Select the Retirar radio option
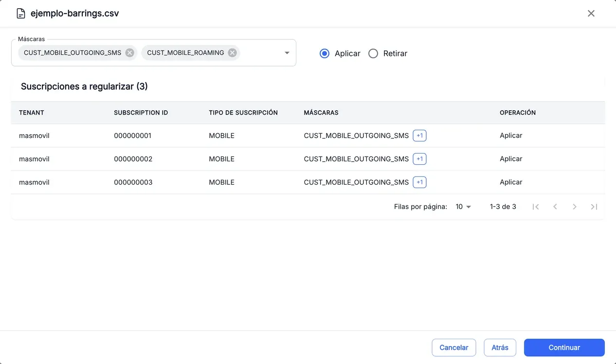This screenshot has height=364, width=616. (x=373, y=53)
